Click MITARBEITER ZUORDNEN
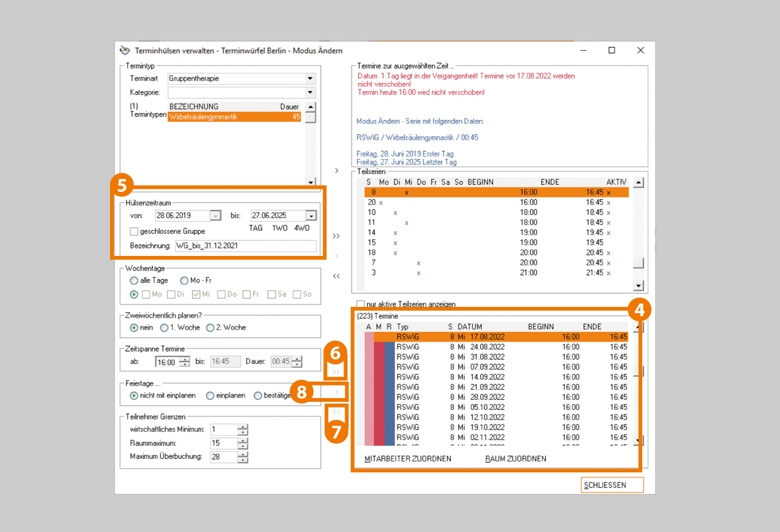 click(x=408, y=458)
